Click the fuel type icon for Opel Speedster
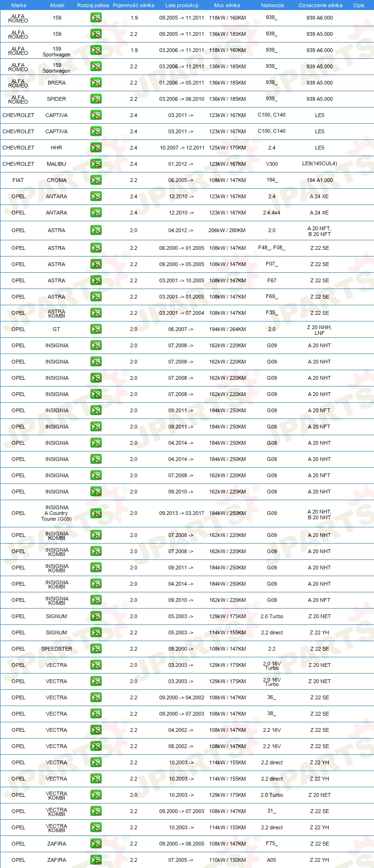This screenshot has width=374, height=868. [x=96, y=649]
